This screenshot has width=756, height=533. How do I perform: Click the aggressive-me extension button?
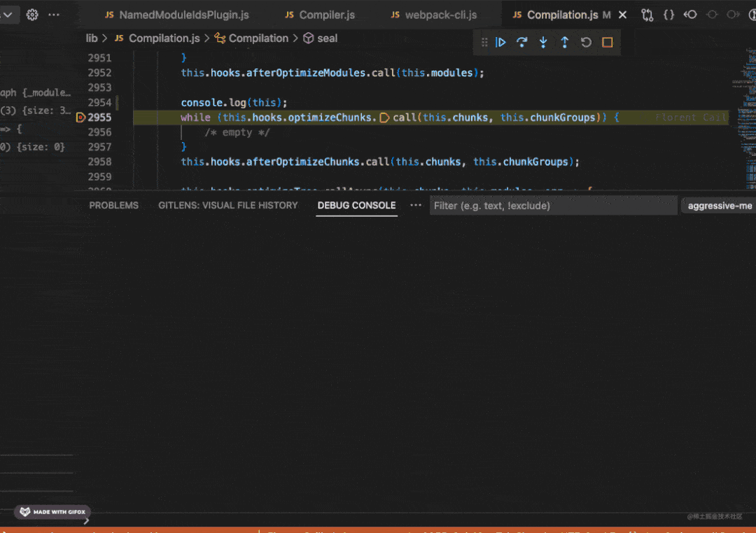[718, 205]
